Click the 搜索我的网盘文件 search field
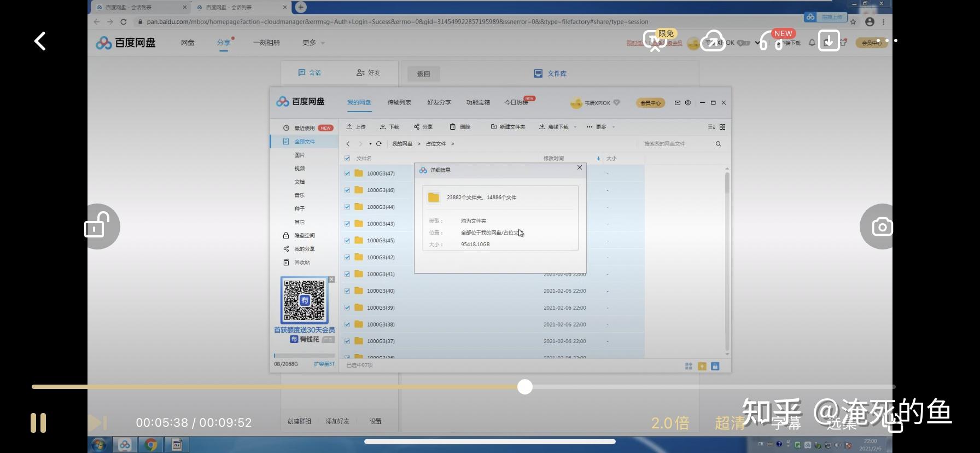This screenshot has height=453, width=980. (x=675, y=144)
